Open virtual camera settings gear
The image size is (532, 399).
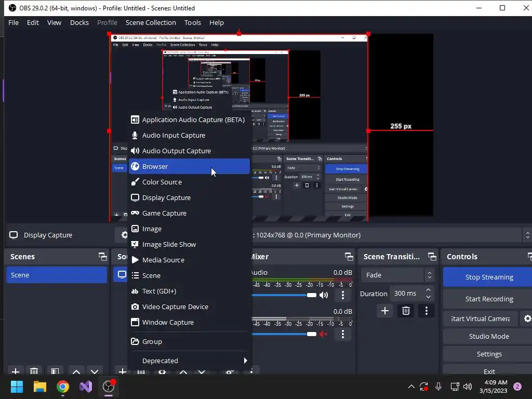pyautogui.click(x=527, y=318)
